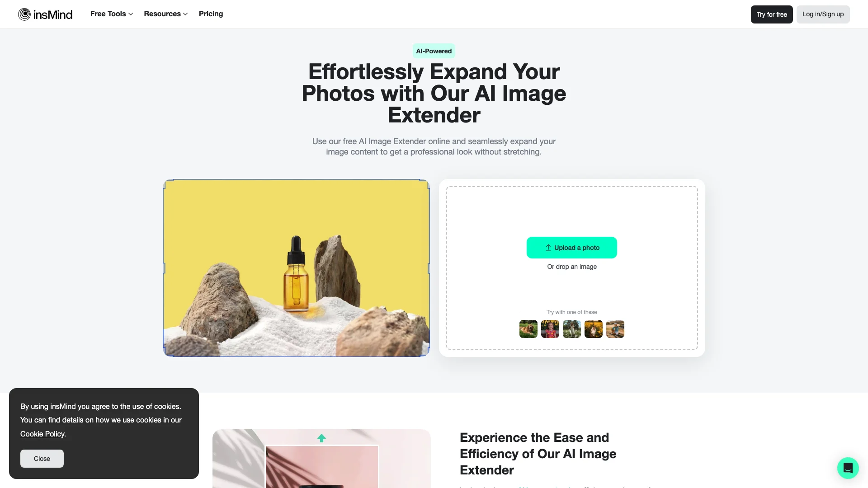868x488 pixels.
Task: Click the third sample thumbnail image
Action: click(571, 328)
